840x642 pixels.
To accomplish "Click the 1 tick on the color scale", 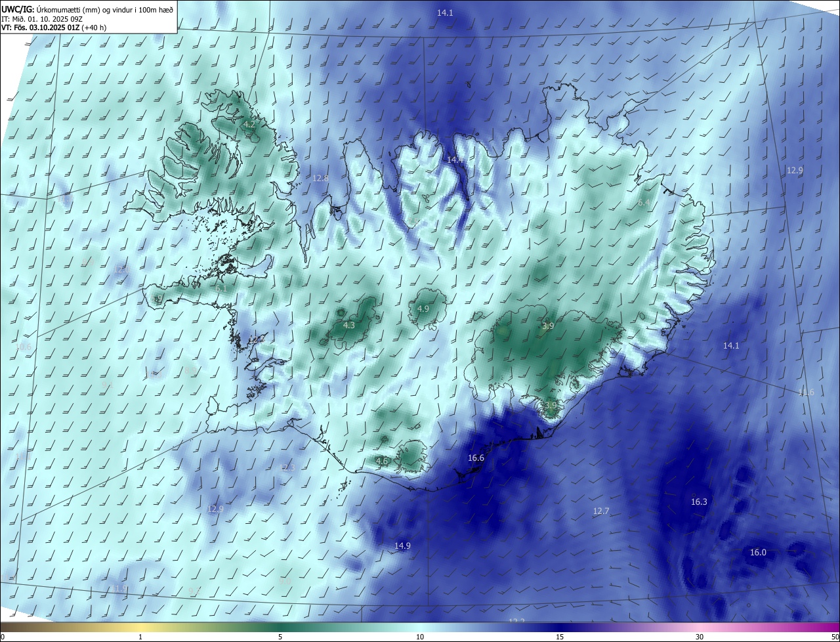I will tap(140, 637).
